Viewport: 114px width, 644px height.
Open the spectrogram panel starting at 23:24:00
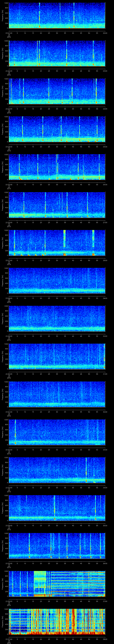coord(57,129)
